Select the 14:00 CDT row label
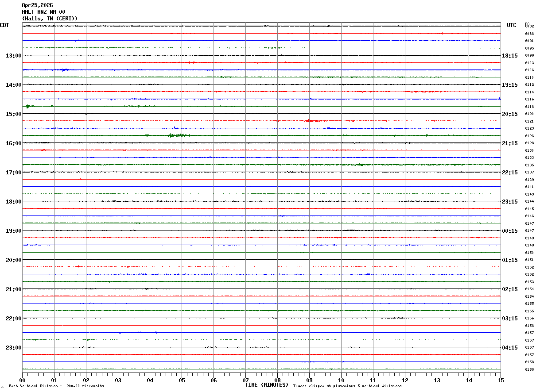The image size is (536, 392). pyautogui.click(x=14, y=85)
